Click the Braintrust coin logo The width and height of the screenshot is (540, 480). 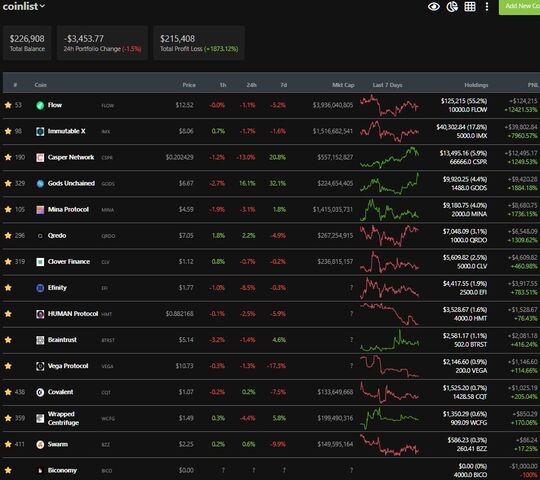point(40,340)
